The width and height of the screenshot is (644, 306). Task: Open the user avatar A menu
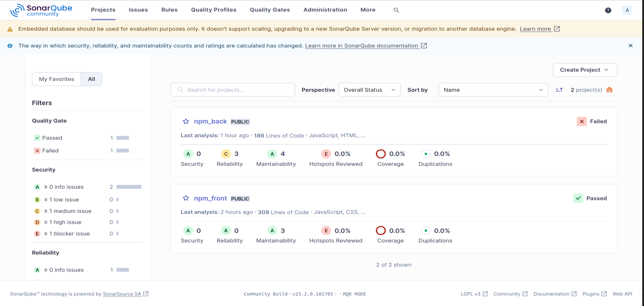[627, 10]
